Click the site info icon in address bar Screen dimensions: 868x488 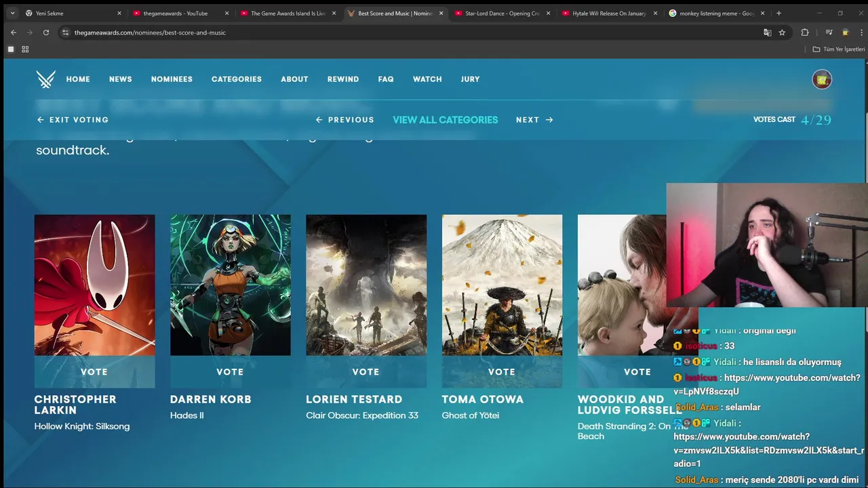pyautogui.click(x=65, y=33)
